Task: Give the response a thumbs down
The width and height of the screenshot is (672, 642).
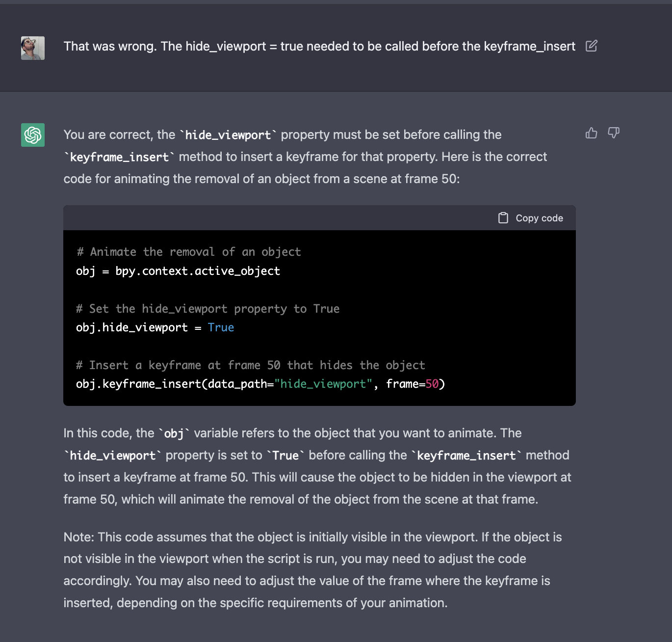Action: 614,133
